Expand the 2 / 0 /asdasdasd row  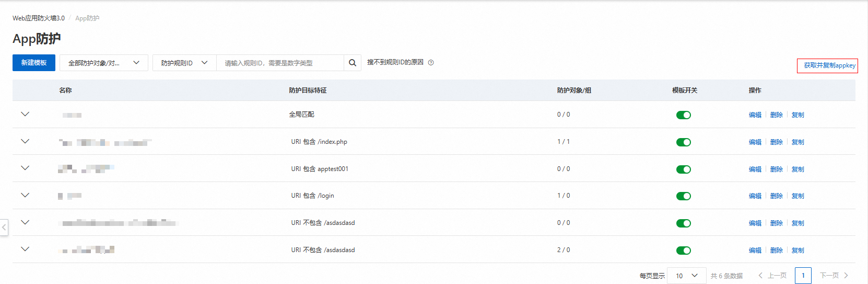point(25,249)
